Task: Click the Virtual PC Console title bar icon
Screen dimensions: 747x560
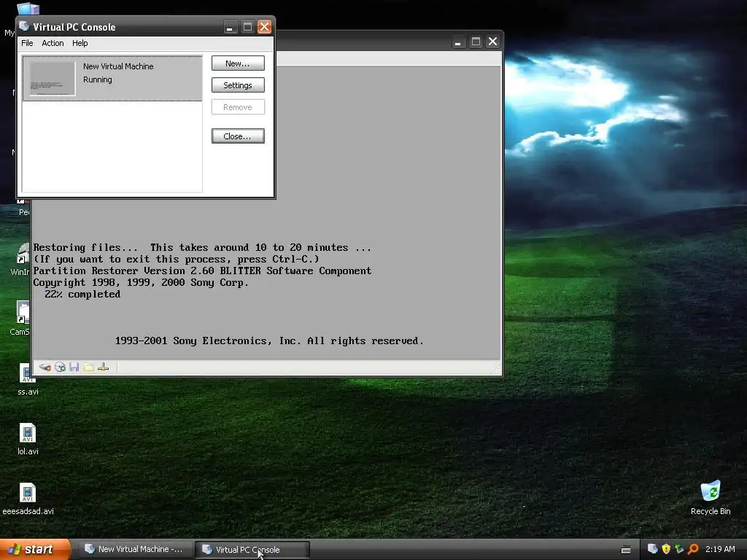Action: [x=24, y=26]
